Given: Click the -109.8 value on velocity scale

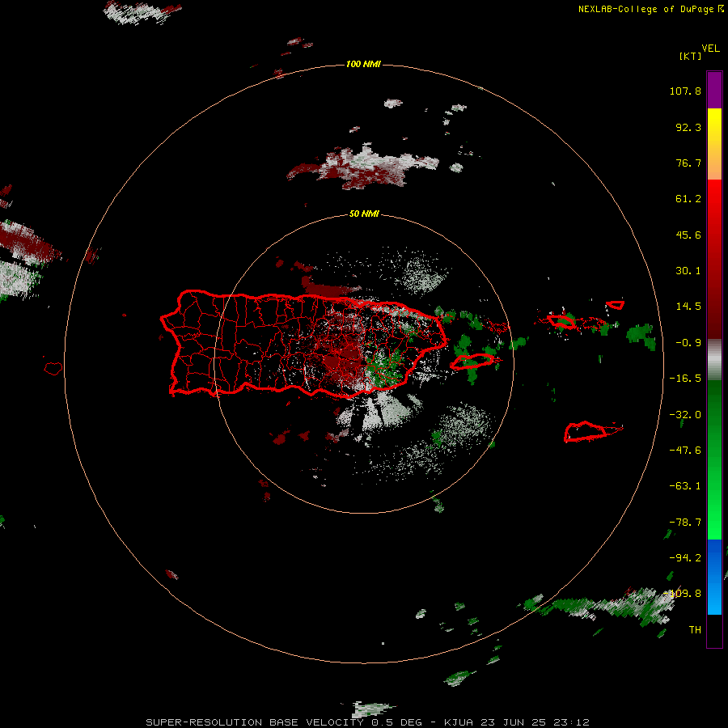Looking at the screenshot, I should pyautogui.click(x=683, y=594).
